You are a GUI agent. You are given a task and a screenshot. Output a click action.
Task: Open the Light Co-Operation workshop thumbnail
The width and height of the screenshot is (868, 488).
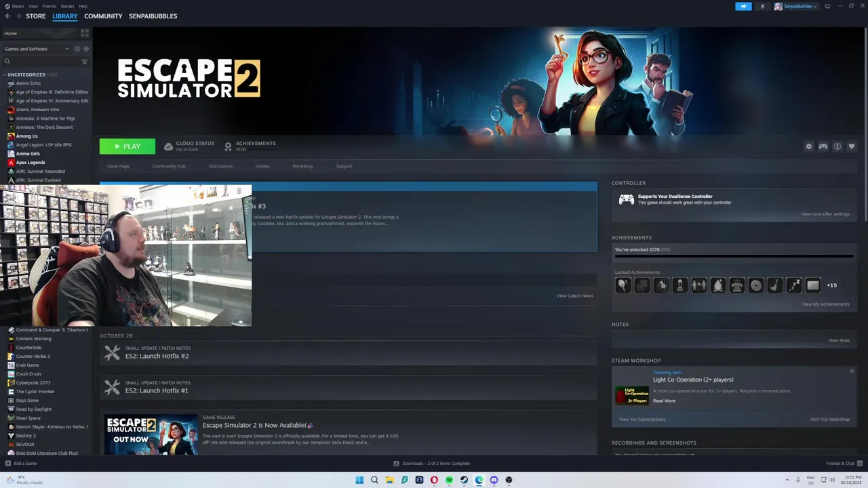(x=631, y=396)
